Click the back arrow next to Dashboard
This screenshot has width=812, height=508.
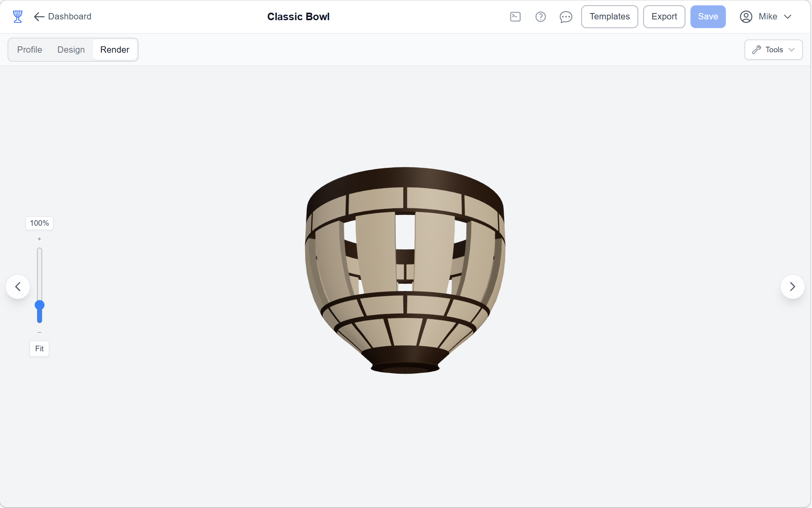(x=38, y=17)
